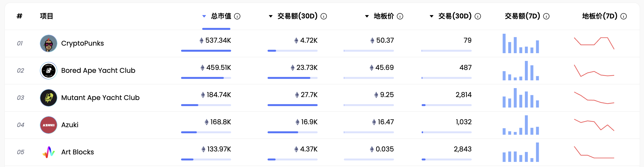Viewport: 644px width, 167px height.
Task: Click info icon beside 交易额(30D)
Action: [x=323, y=17]
